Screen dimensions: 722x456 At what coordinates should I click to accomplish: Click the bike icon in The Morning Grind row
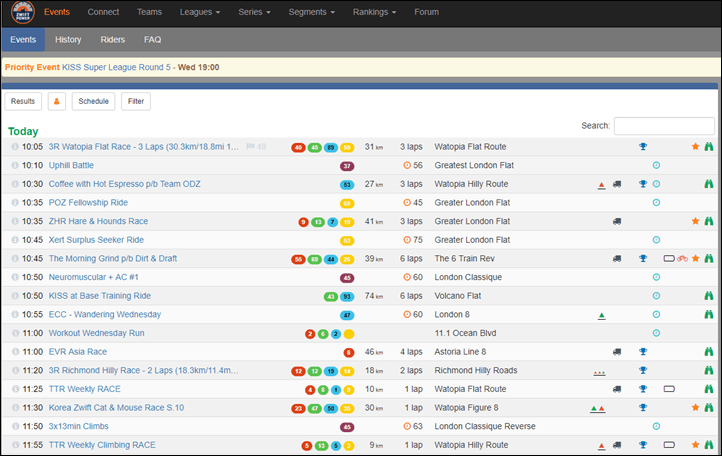(x=682, y=258)
